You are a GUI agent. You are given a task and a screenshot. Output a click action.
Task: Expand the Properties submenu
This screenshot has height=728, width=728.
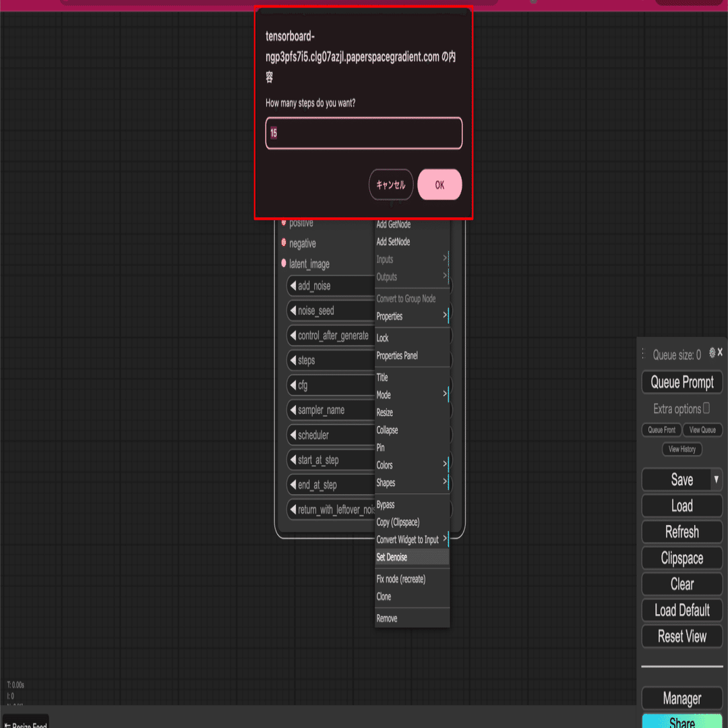point(412,316)
